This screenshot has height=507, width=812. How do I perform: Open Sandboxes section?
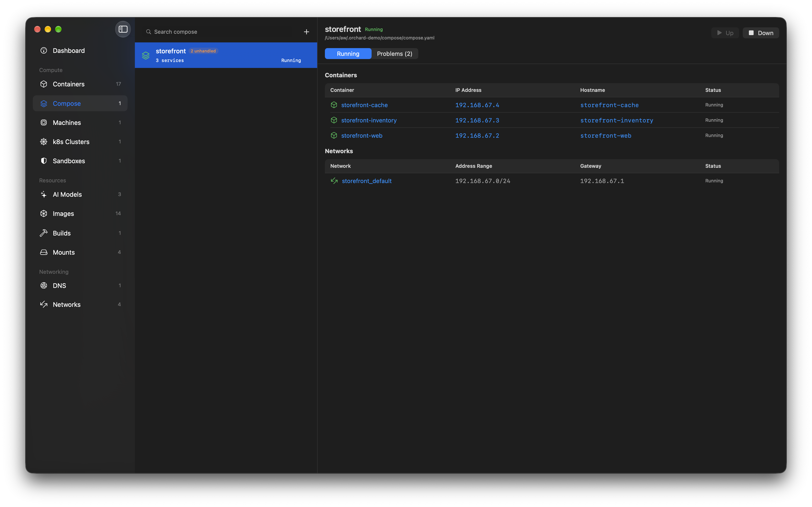tap(80, 161)
